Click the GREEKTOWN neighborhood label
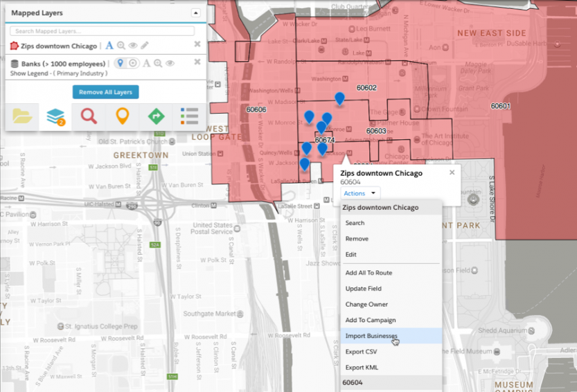Screen dimensions: 577x392 141,155
